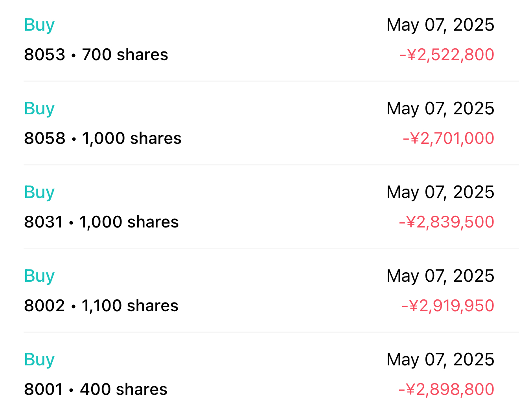Select the Buy label above 8002
Image resolution: width=519 pixels, height=420 pixels.
tap(39, 276)
